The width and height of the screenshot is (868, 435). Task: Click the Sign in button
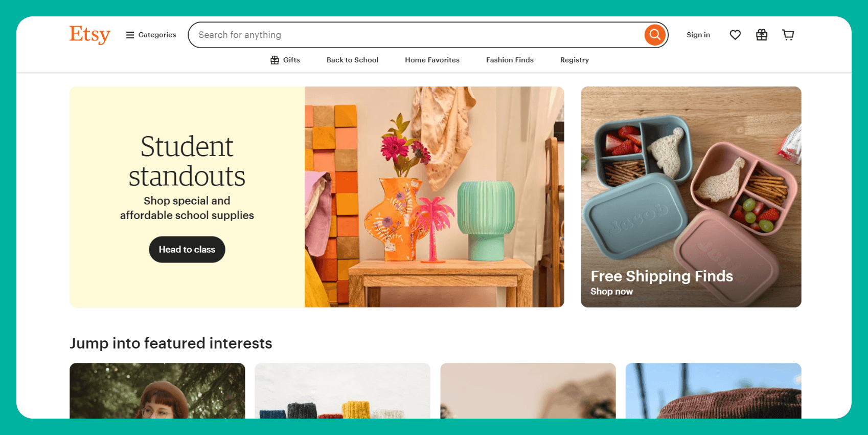[698, 35]
